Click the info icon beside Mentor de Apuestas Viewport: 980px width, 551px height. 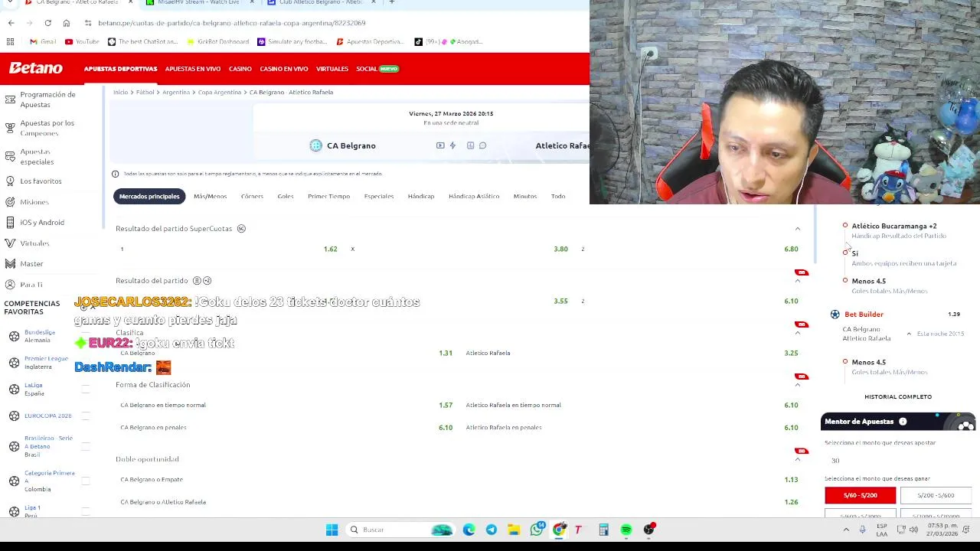[903, 422]
